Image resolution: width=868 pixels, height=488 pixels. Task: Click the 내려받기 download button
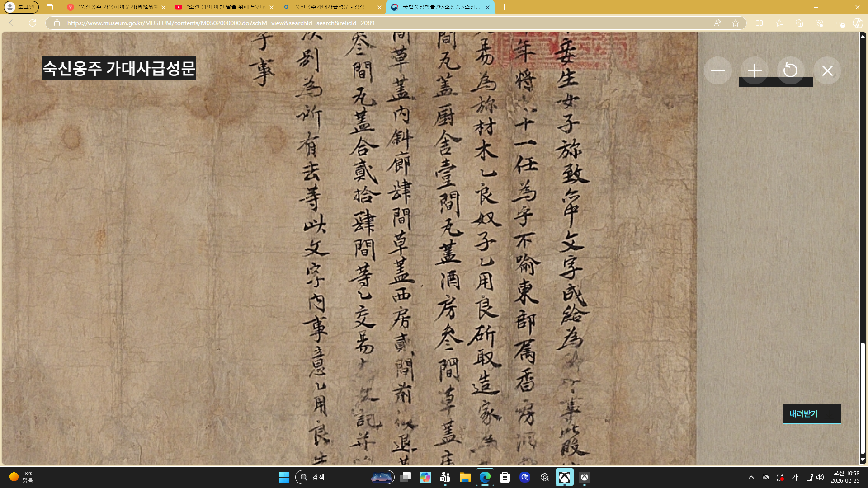point(811,413)
